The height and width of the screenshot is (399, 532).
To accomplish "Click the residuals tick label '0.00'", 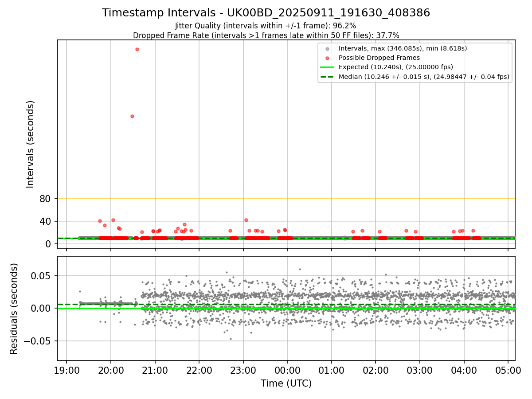I will point(41,308).
